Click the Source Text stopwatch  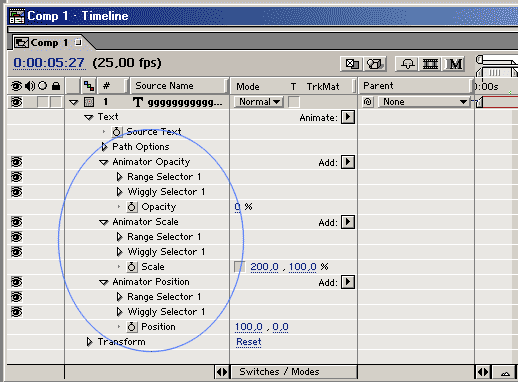coord(116,132)
